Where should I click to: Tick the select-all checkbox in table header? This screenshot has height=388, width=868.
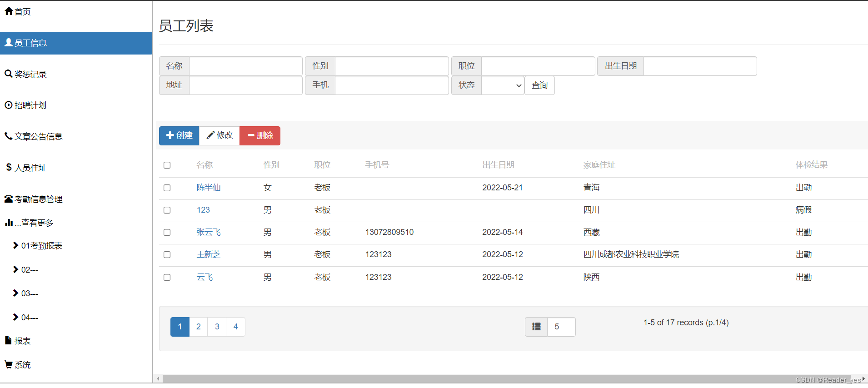coord(167,165)
